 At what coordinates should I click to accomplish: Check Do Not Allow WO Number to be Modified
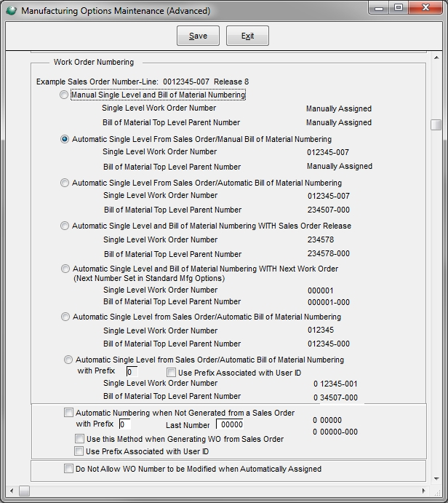click(68, 469)
